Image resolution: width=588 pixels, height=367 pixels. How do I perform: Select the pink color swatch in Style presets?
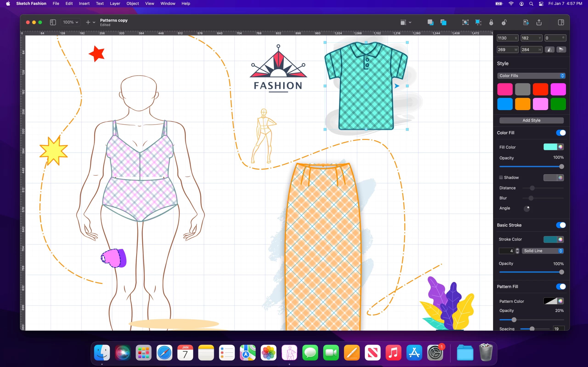[x=505, y=89]
